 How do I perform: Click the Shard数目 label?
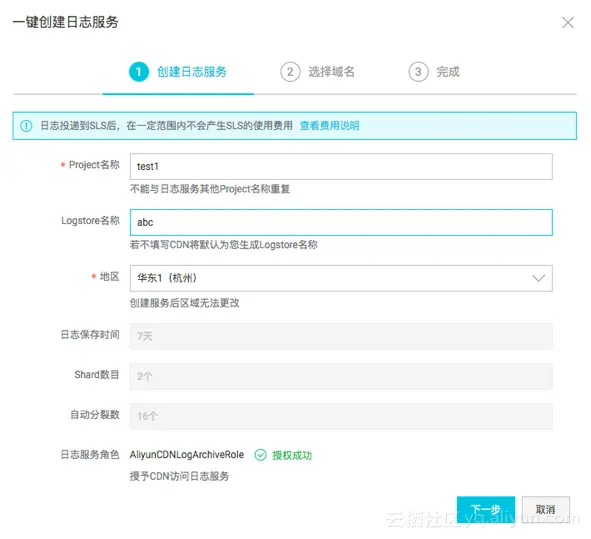(97, 375)
